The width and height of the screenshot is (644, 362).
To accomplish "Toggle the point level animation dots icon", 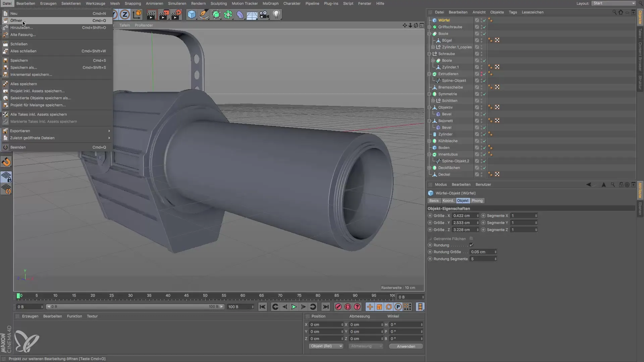I will [407, 307].
